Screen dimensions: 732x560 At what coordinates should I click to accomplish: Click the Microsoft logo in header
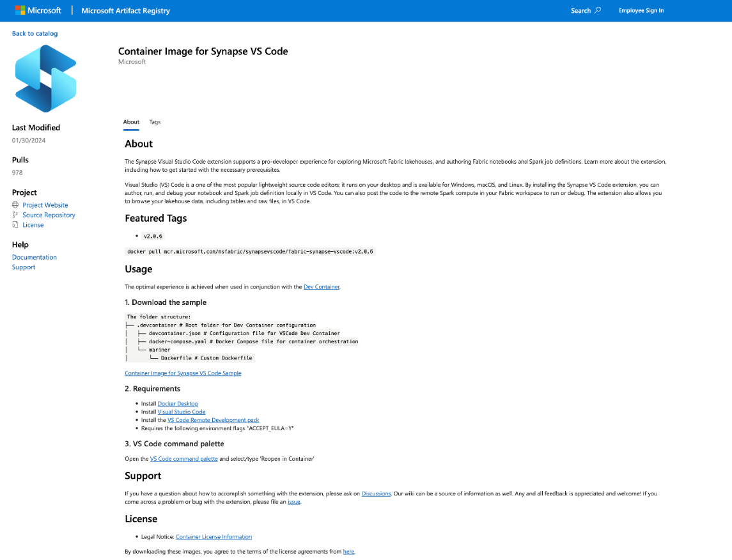point(38,10)
